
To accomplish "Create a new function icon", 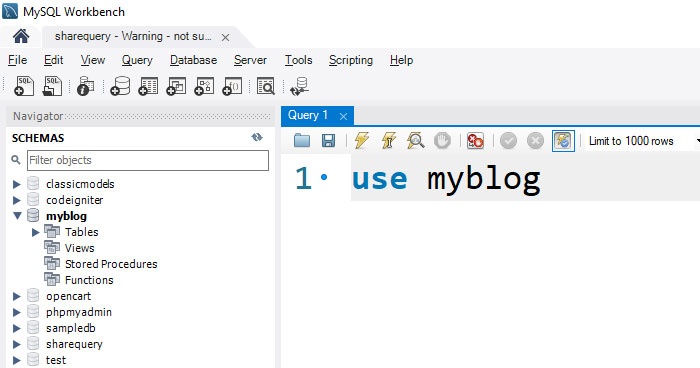I will tap(233, 86).
